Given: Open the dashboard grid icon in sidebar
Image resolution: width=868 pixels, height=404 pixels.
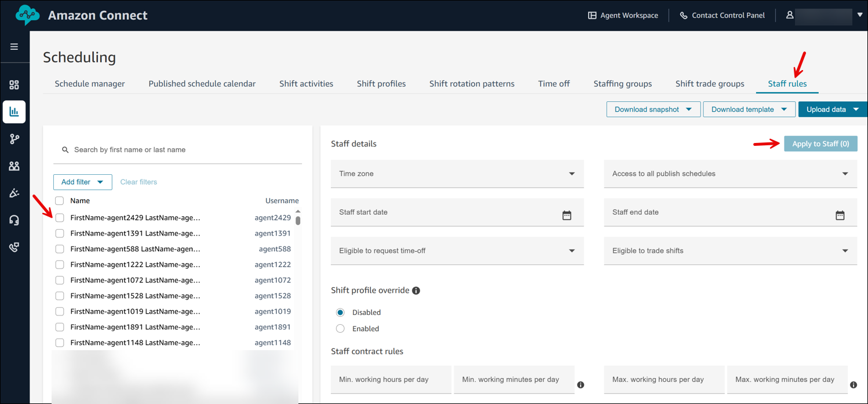Looking at the screenshot, I should [14, 85].
